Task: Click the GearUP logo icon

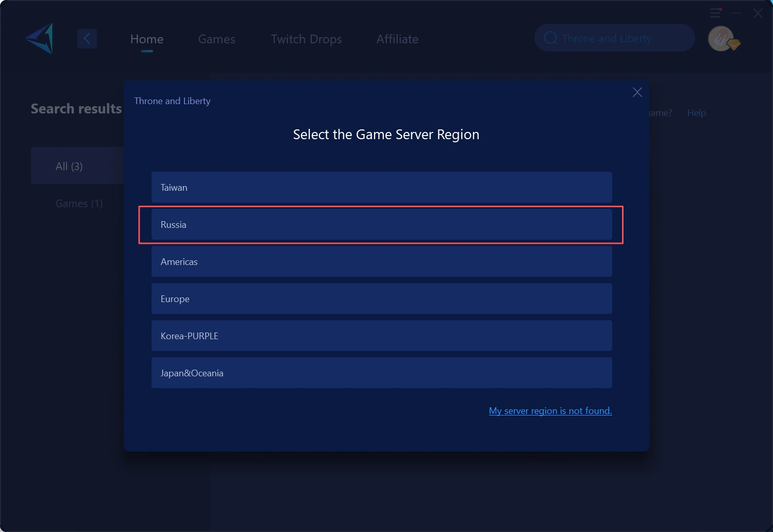Action: click(x=40, y=39)
